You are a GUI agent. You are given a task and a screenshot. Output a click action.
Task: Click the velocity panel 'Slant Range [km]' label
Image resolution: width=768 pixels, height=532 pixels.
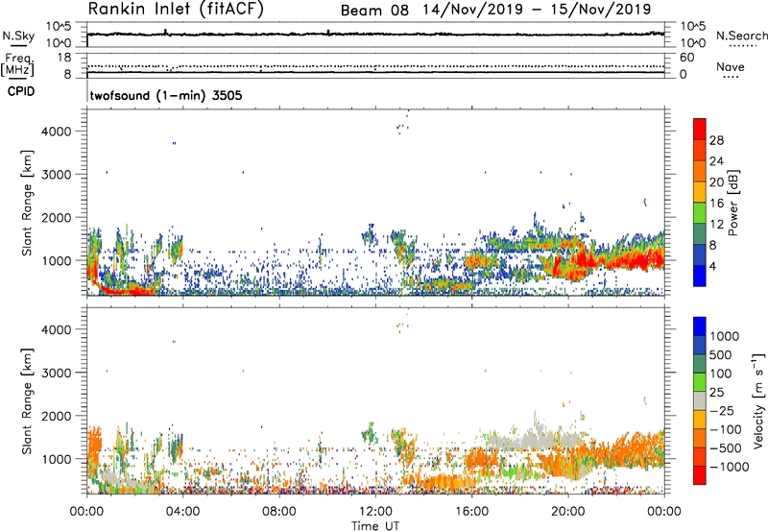pos(27,401)
